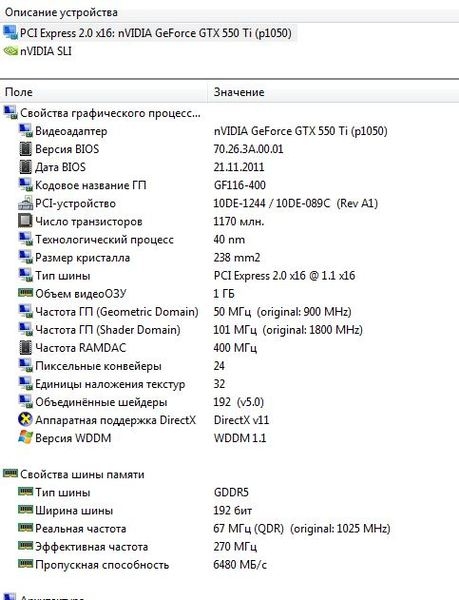Click the 238 mm2 die size value
This screenshot has height=600, width=459.
(x=237, y=258)
